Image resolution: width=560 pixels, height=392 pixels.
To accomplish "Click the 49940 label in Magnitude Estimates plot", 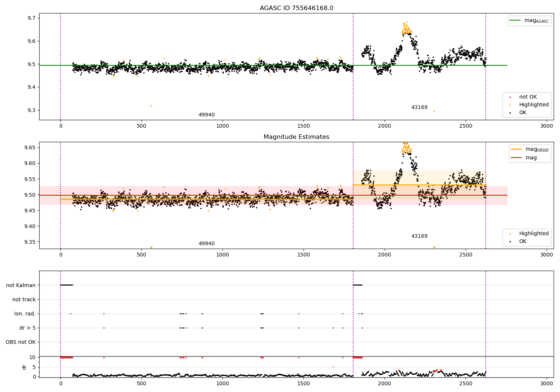I will click(x=206, y=244).
